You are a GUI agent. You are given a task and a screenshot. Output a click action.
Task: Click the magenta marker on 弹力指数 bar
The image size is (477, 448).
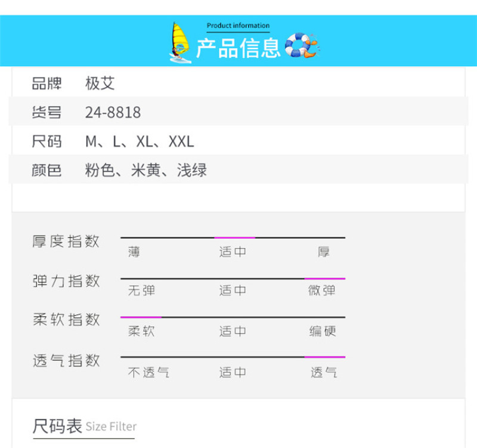[x=325, y=279]
